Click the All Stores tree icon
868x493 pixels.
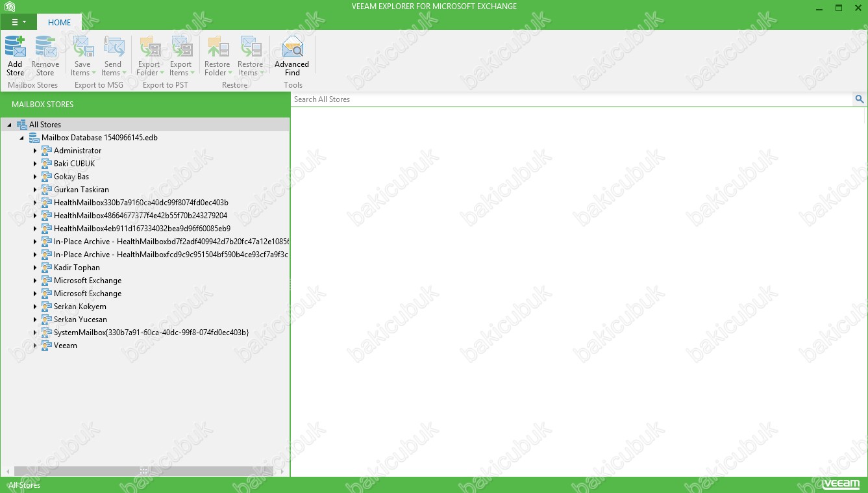click(21, 125)
